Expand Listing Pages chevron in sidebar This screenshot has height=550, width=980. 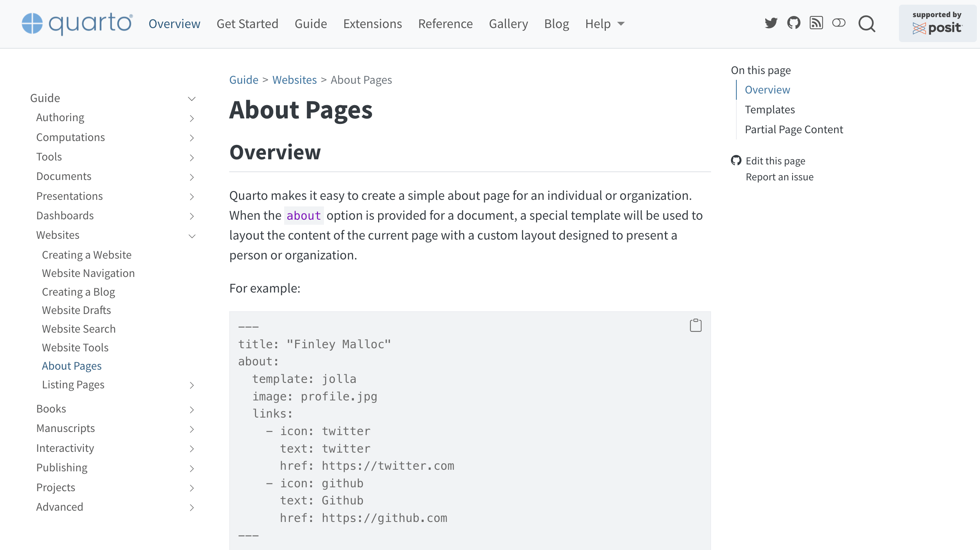tap(191, 385)
